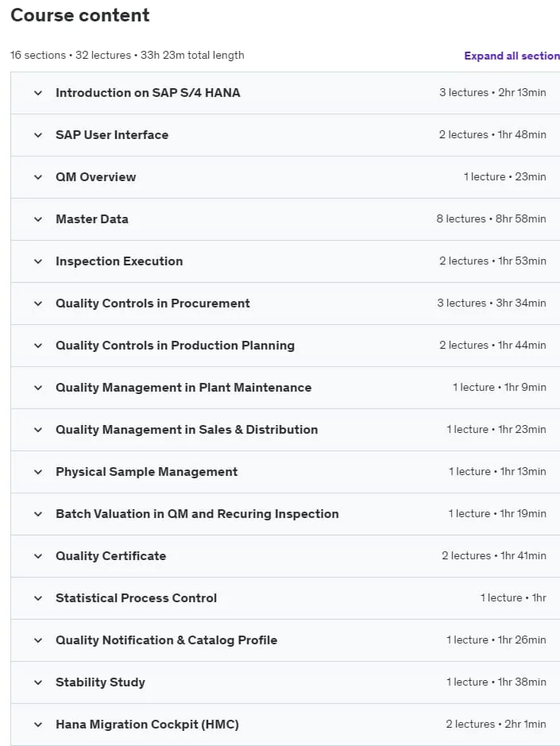Click Stability Study 1hr 38min lecture info
This screenshot has width=560, height=746.
(x=496, y=682)
